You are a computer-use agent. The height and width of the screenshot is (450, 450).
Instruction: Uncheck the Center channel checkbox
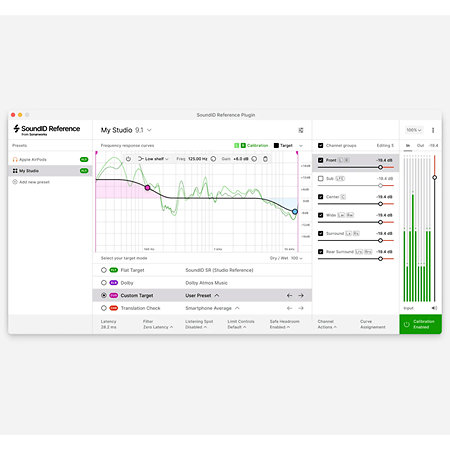[x=320, y=197]
